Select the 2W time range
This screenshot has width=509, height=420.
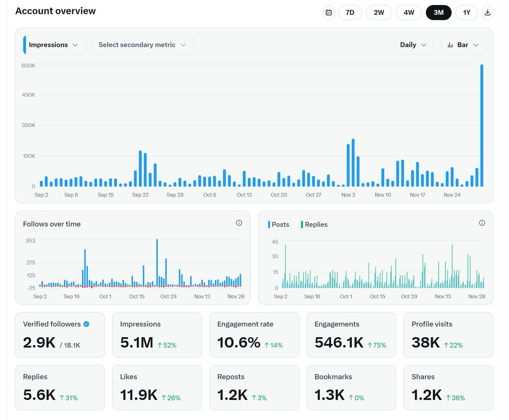[x=379, y=12]
